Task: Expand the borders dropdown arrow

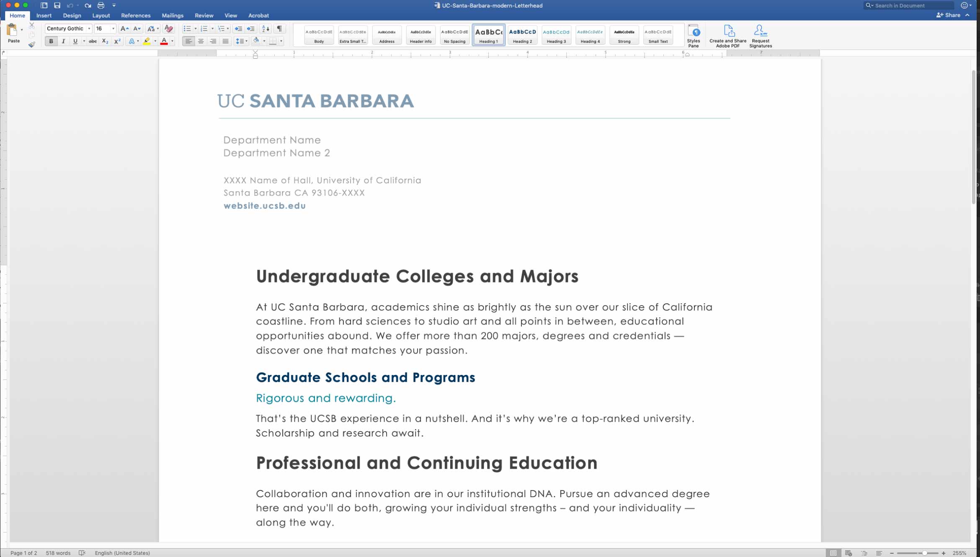Action: coord(281,41)
